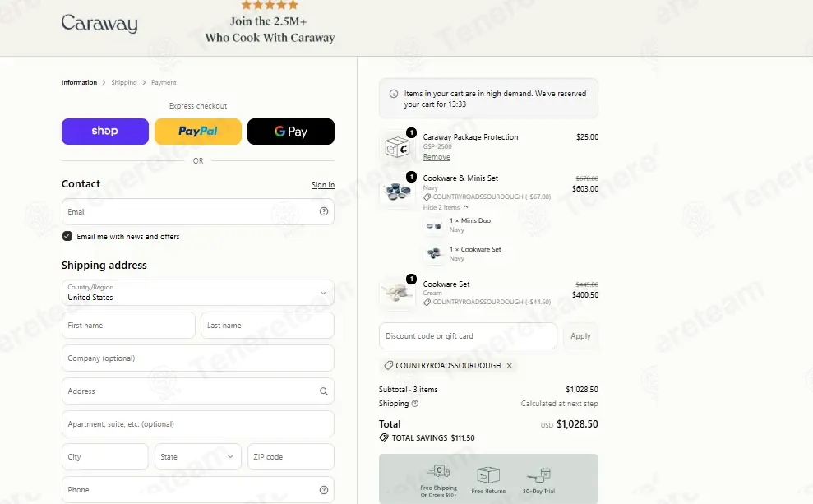Focus the Last name field
The image size is (813, 504).
(x=267, y=325)
